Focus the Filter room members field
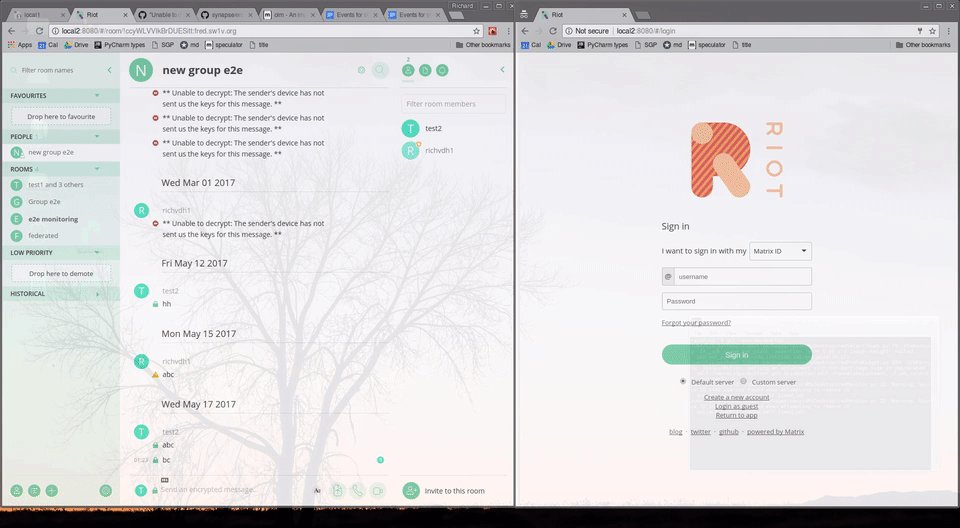960x528 pixels. pyautogui.click(x=453, y=104)
